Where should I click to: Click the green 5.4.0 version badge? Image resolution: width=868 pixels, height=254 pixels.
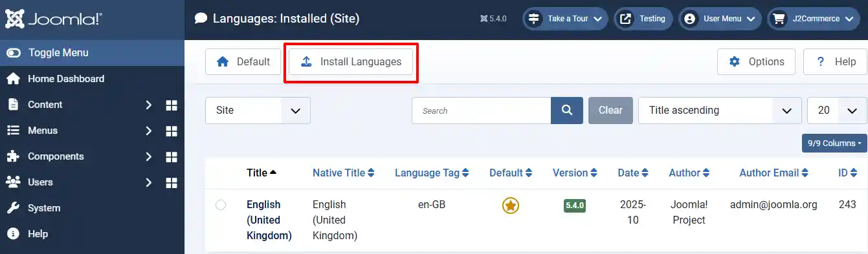coord(575,206)
